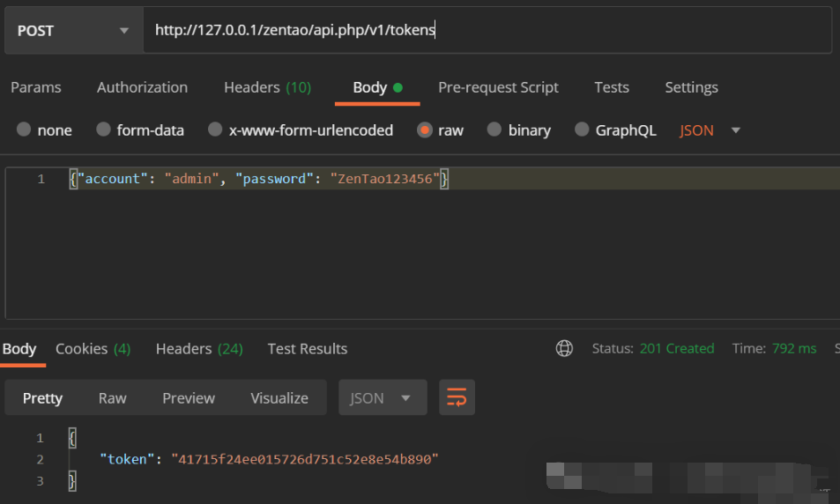Choose the GraphQL body radio button
Viewport: 840px width, 504px height.
point(581,130)
